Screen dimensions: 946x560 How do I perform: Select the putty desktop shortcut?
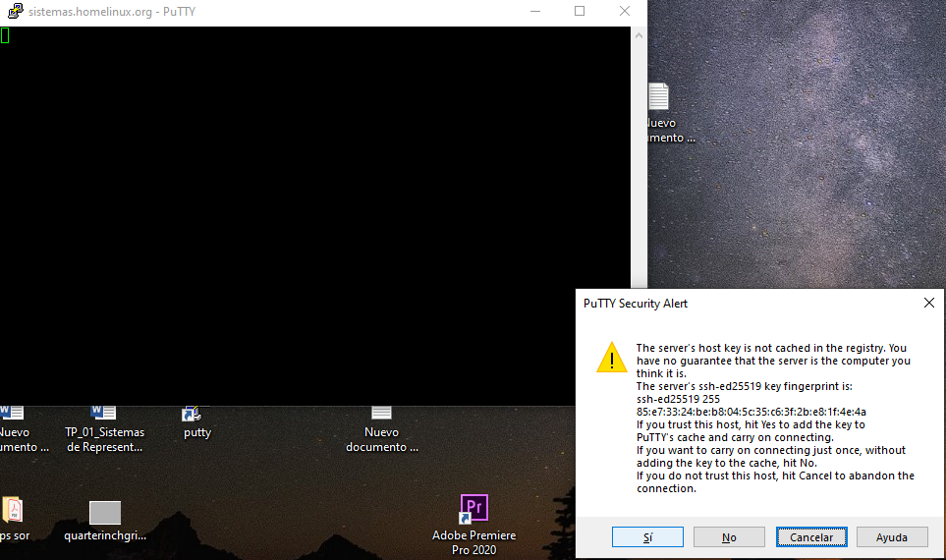195,416
